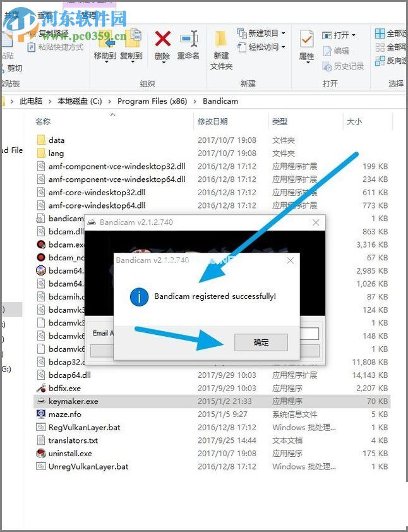Click the 重命名 icon in ribbon
Viewport: 408px width, 532px height.
click(x=189, y=39)
